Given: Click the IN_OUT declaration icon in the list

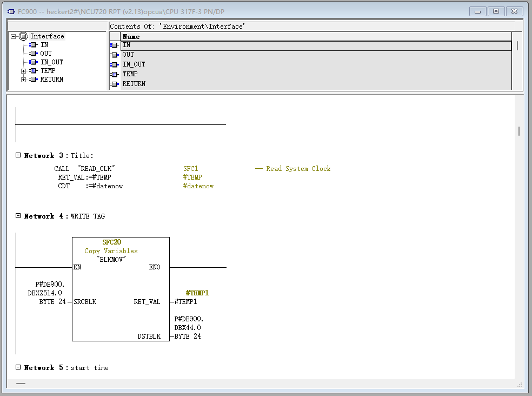Looking at the screenshot, I should coord(114,64).
